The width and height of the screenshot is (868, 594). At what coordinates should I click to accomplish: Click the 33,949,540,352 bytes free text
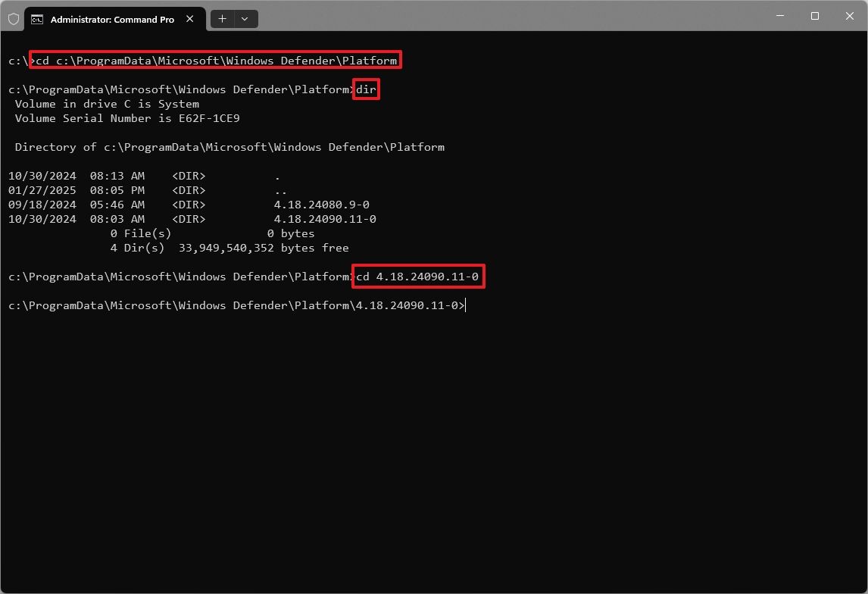click(227, 248)
